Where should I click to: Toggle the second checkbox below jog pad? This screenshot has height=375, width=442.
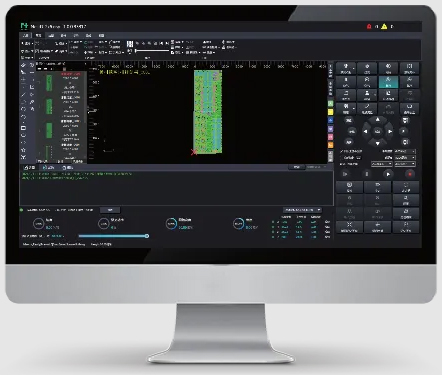coord(342,158)
